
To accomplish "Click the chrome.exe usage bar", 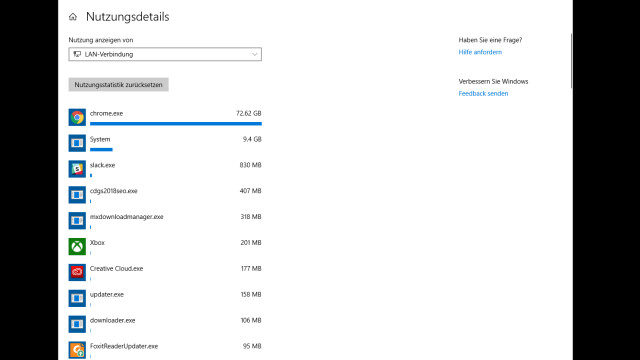I will point(176,124).
